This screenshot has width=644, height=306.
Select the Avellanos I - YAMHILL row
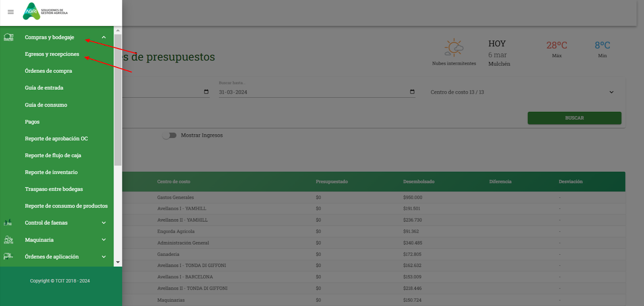pos(374,209)
